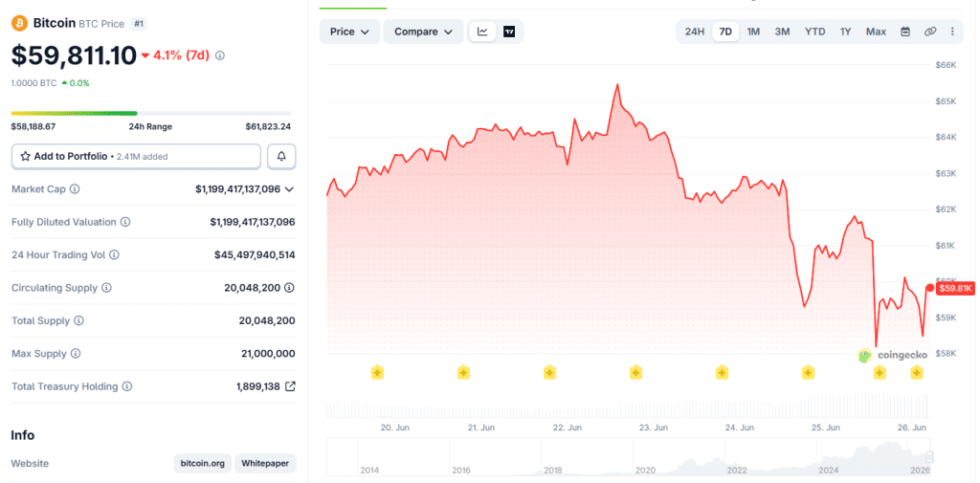Click the volume bars below chart
Viewport: 980px width, 483px height.
[x=628, y=406]
